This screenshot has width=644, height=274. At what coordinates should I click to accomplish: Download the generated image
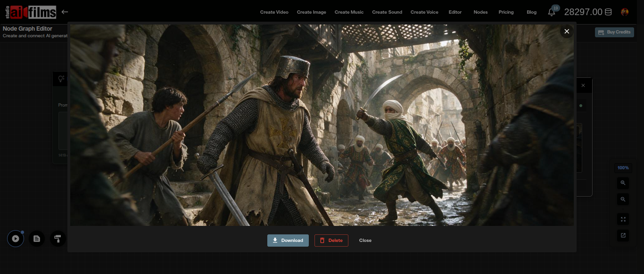(x=288, y=241)
